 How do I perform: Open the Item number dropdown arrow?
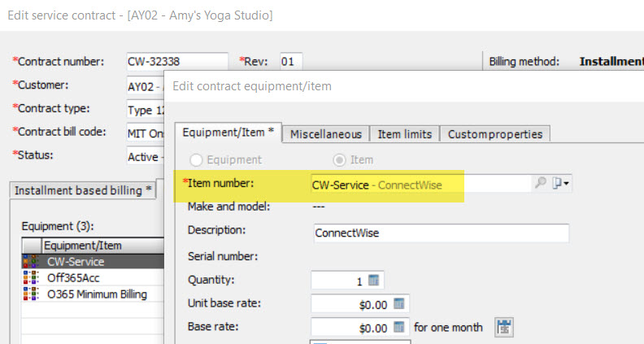pos(561,184)
